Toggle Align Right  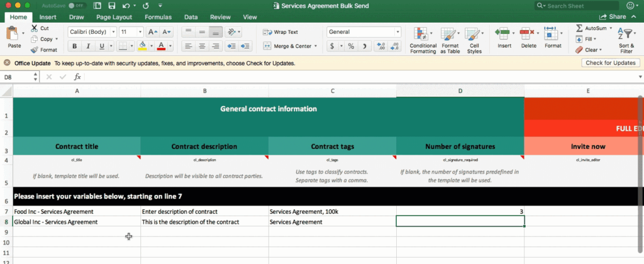(216, 46)
